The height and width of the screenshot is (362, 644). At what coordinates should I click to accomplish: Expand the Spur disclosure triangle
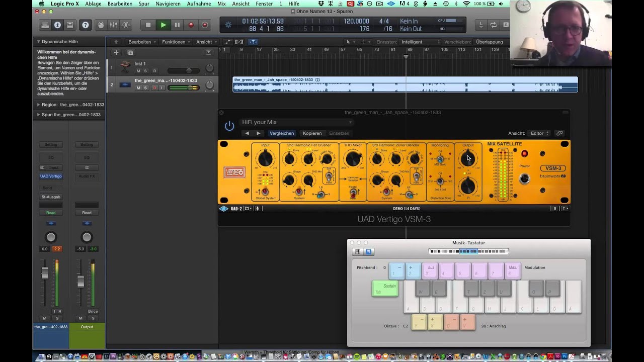(x=38, y=115)
